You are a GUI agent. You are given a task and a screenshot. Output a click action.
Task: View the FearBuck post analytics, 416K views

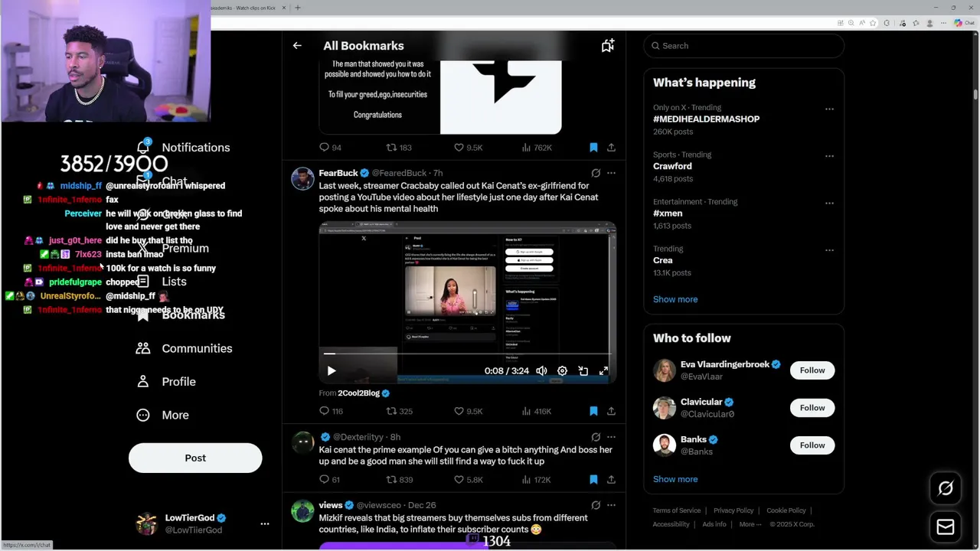pos(537,411)
